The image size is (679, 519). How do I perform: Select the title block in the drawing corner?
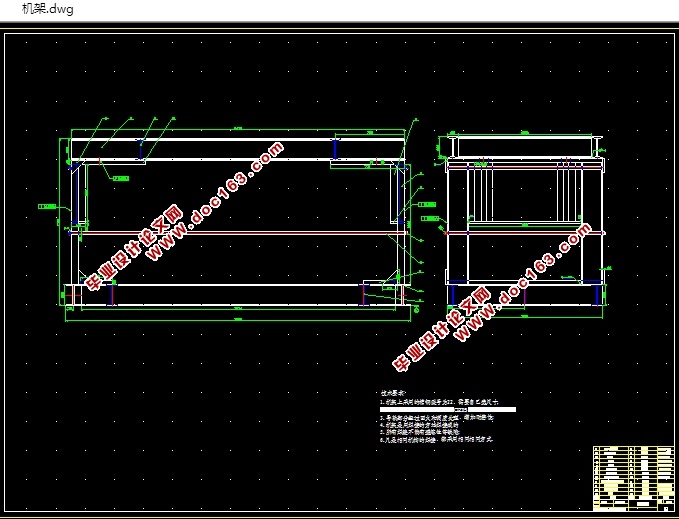click(634, 478)
